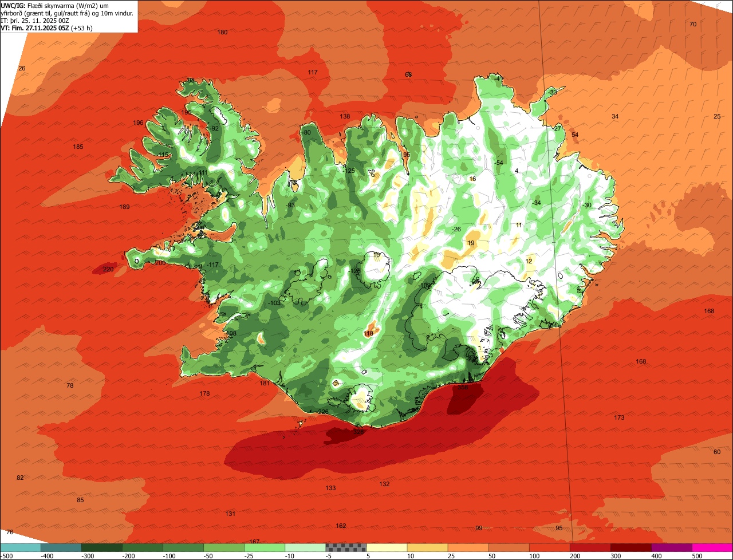The height and width of the screenshot is (560, 733).
Task: Click the flux value 132 on the map
Action: click(x=384, y=484)
